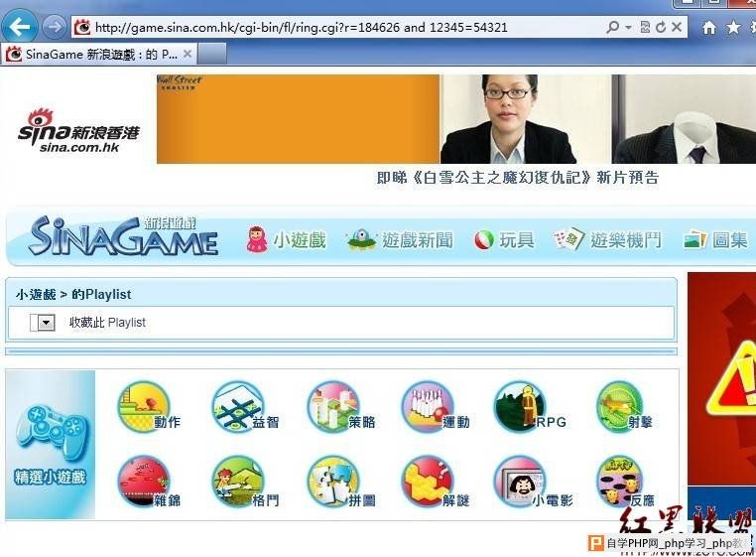Select the 益智 game category icon

pyautogui.click(x=245, y=407)
